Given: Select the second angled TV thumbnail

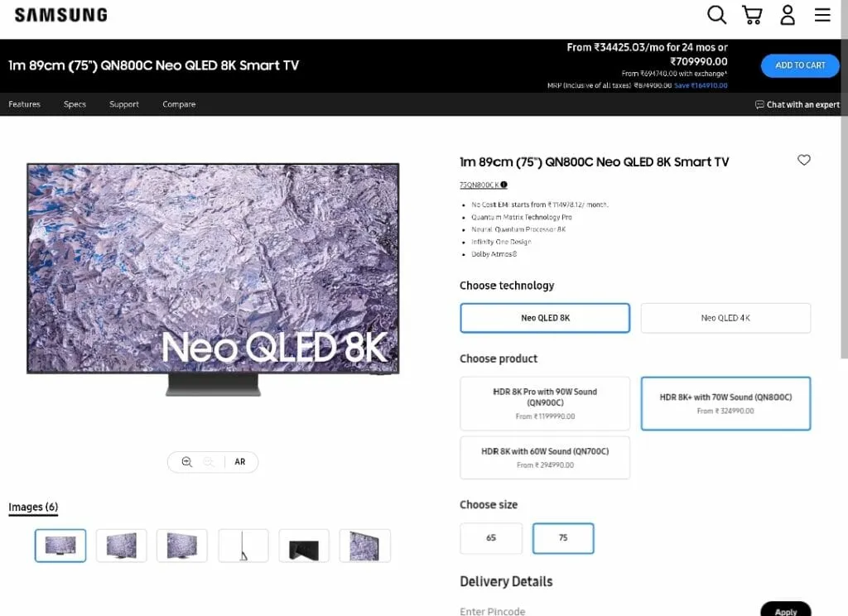Looking at the screenshot, I should coord(121,546).
